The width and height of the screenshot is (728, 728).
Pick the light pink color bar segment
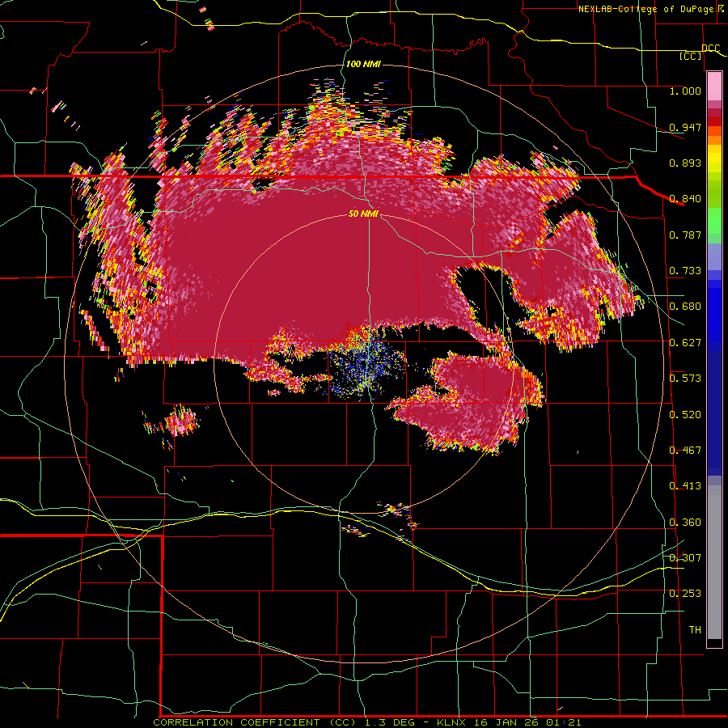point(714,86)
